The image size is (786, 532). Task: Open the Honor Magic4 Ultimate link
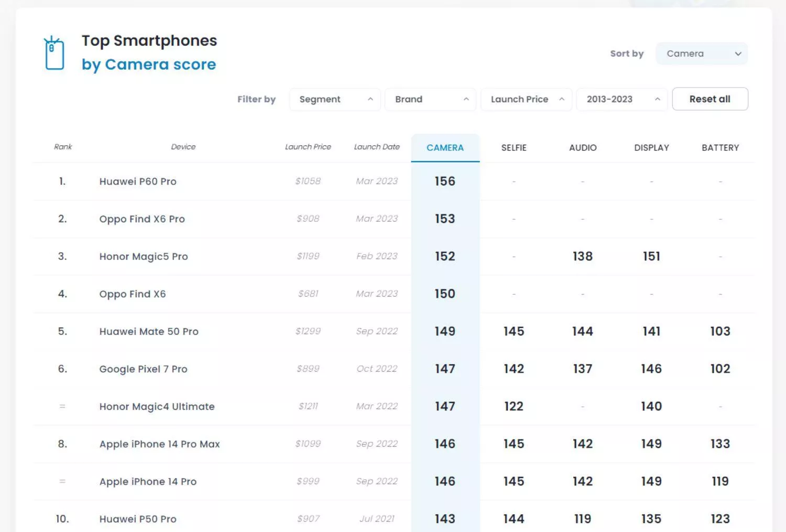click(157, 406)
